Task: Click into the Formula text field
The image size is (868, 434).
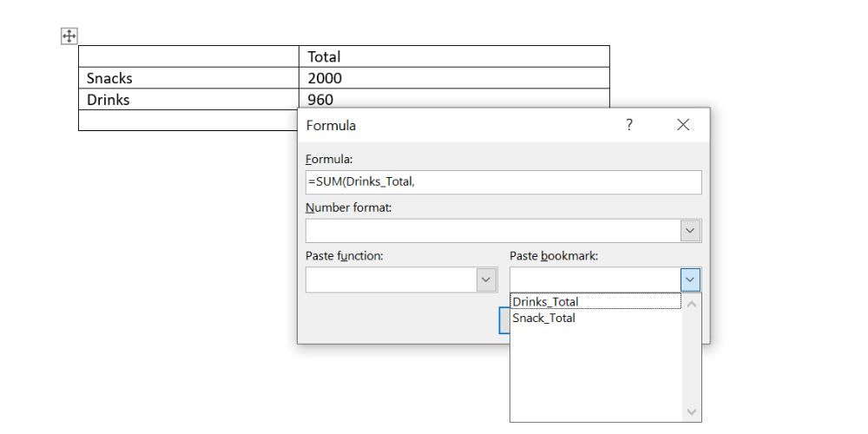Action: 503,182
